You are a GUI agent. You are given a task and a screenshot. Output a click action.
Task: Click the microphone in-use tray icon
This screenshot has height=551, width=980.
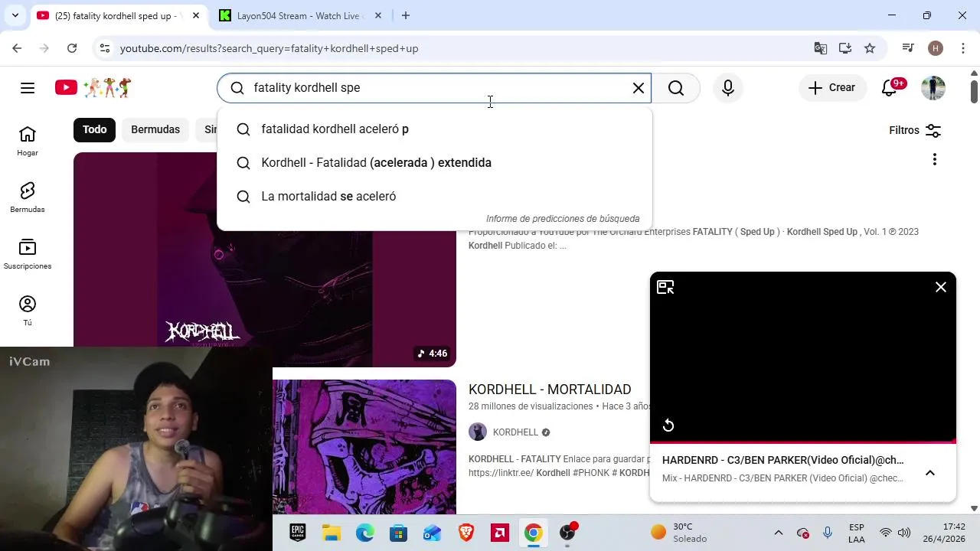(827, 533)
